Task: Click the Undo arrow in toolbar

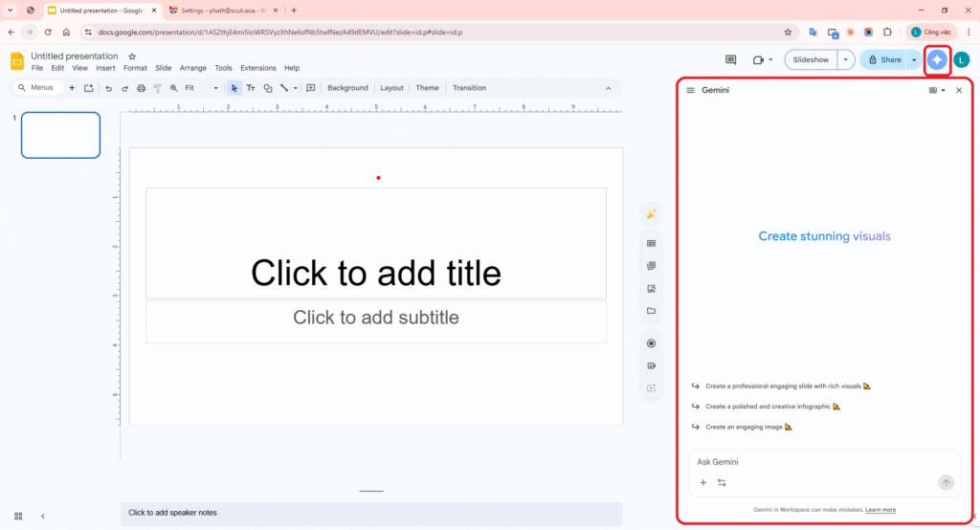Action: pyautogui.click(x=108, y=88)
